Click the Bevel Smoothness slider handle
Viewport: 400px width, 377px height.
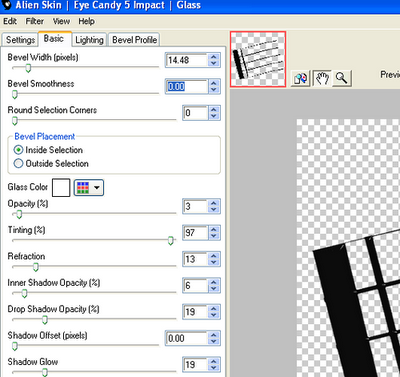(15, 95)
